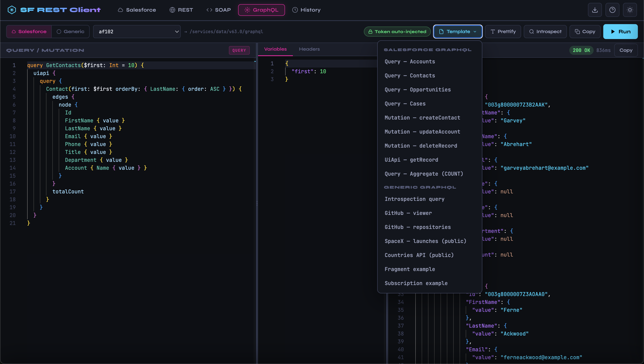Choose Query — Cases template
The width and height of the screenshot is (644, 364).
pos(430,104)
